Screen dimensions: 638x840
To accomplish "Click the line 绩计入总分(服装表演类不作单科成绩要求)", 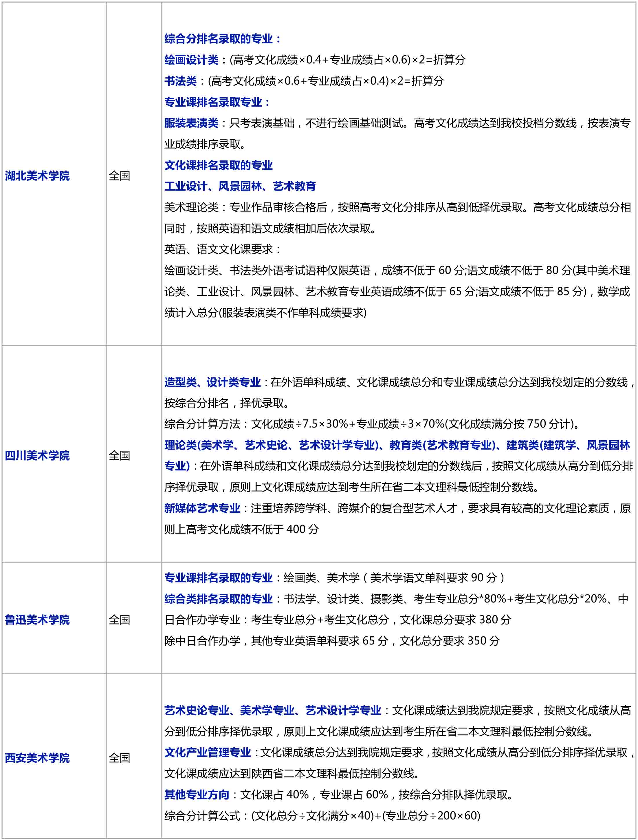I will (x=265, y=313).
